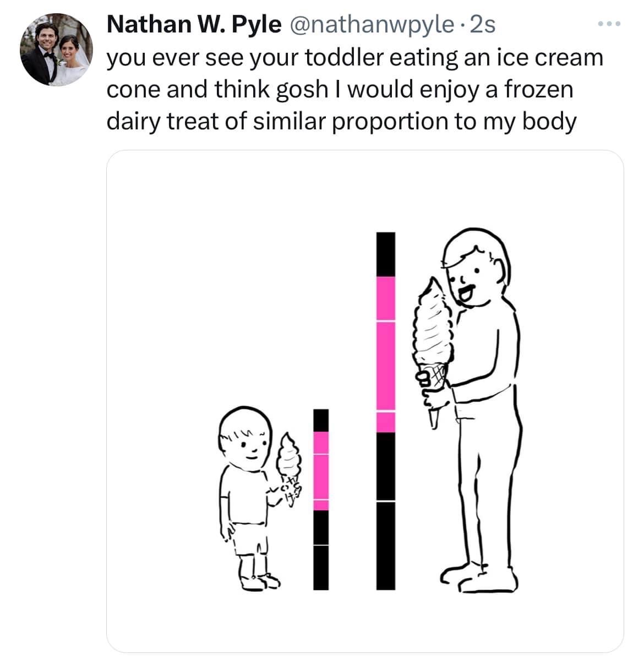Click the adult's shoes
The width and height of the screenshot is (644, 659).
(x=487, y=577)
